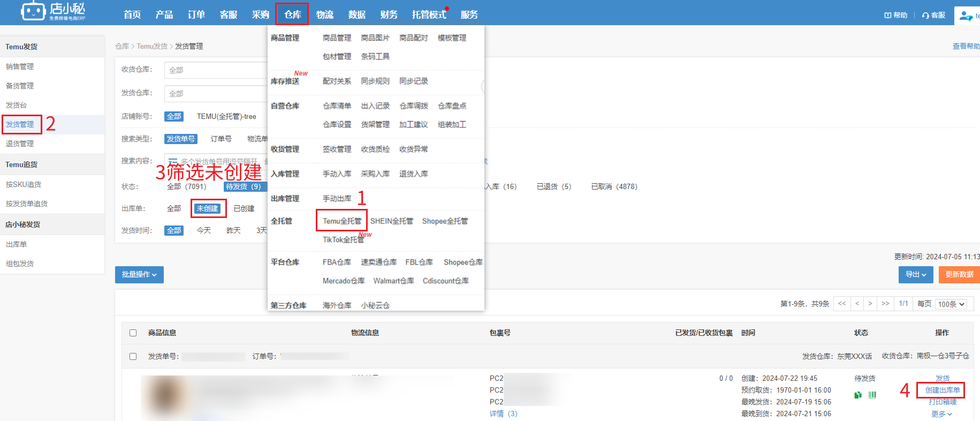Select 未创建 outbound order filter
Image resolution: width=980 pixels, height=421 pixels.
[x=208, y=208]
